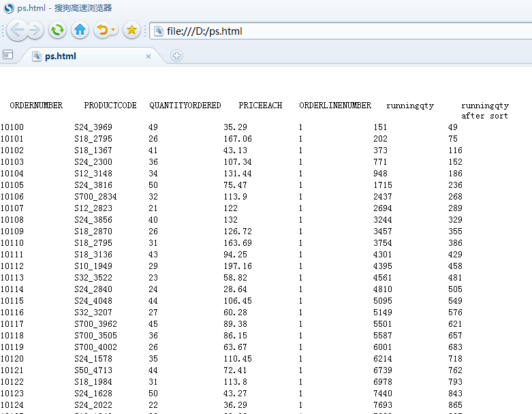This screenshot has width=532, height=414.
Task: Go to the home page via house icon
Action: [80, 30]
